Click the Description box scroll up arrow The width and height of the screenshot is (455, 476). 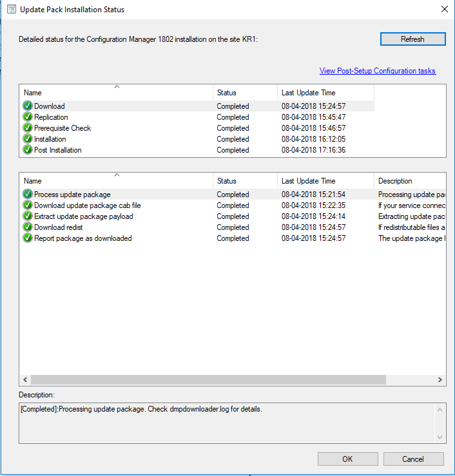pos(440,410)
